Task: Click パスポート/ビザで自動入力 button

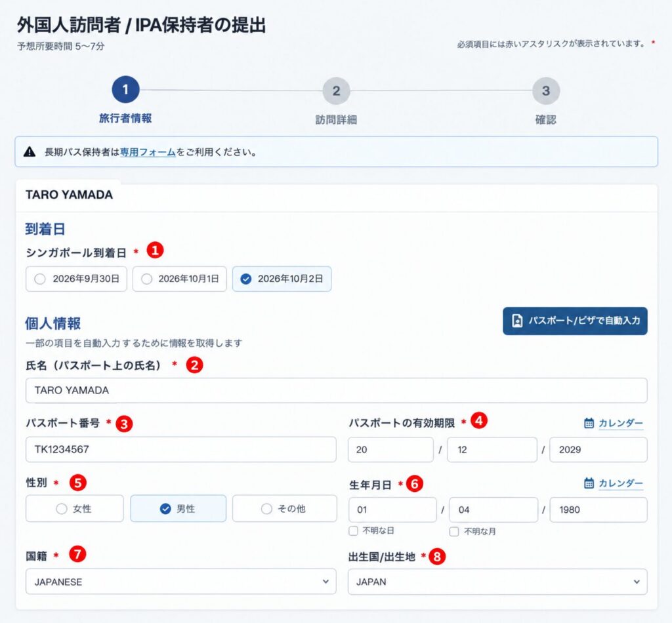Action: tap(575, 321)
